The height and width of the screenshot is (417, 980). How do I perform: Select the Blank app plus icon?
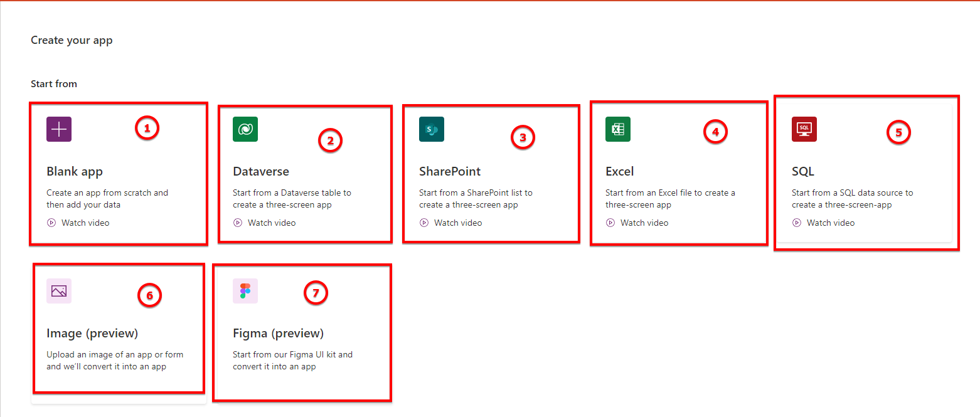click(x=58, y=129)
